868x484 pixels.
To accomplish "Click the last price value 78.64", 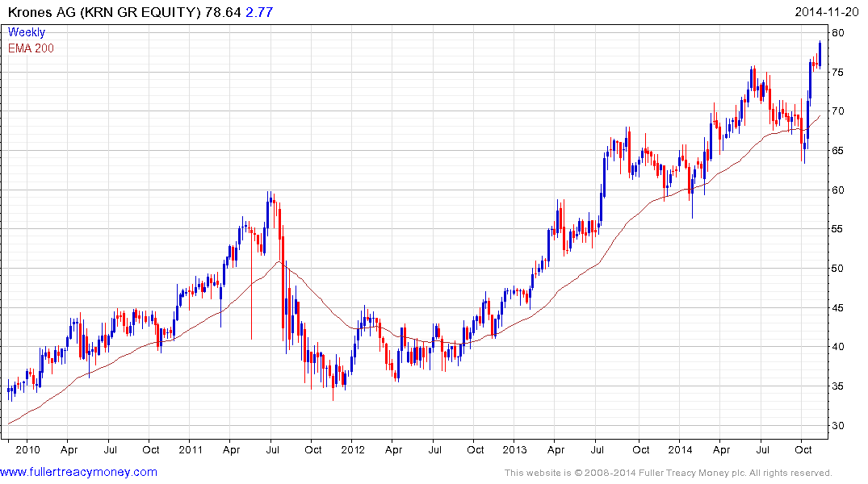I will point(223,12).
